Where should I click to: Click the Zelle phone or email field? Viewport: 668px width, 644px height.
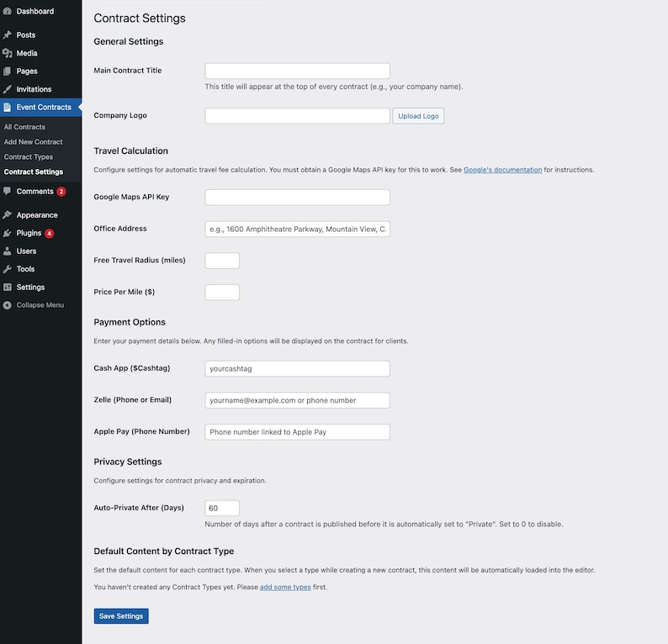point(297,400)
